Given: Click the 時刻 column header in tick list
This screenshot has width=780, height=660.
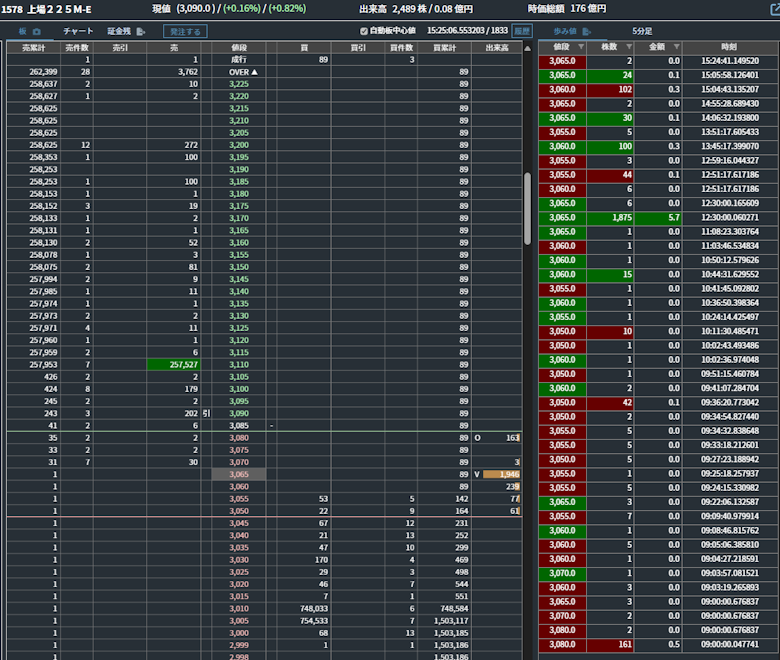Looking at the screenshot, I should coord(729,47).
